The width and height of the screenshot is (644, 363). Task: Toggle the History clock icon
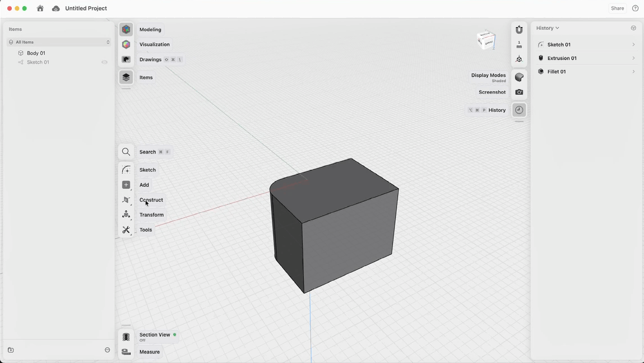(x=519, y=110)
